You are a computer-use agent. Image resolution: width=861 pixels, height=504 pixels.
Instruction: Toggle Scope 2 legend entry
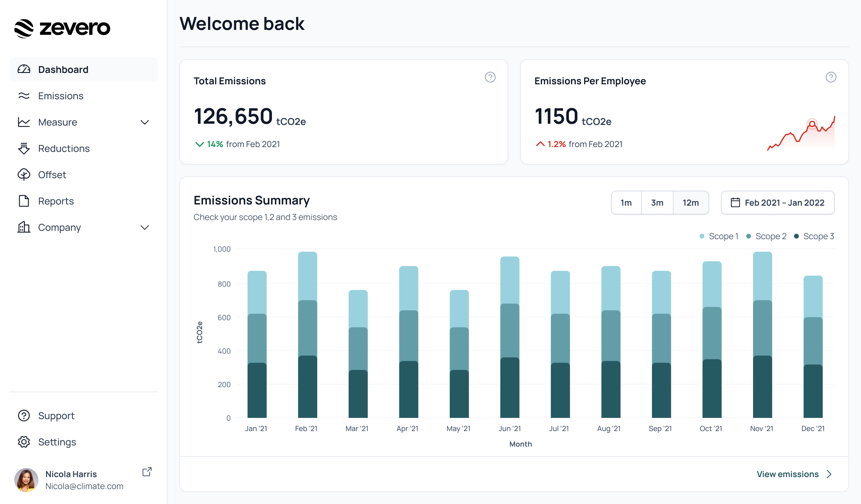tap(766, 236)
